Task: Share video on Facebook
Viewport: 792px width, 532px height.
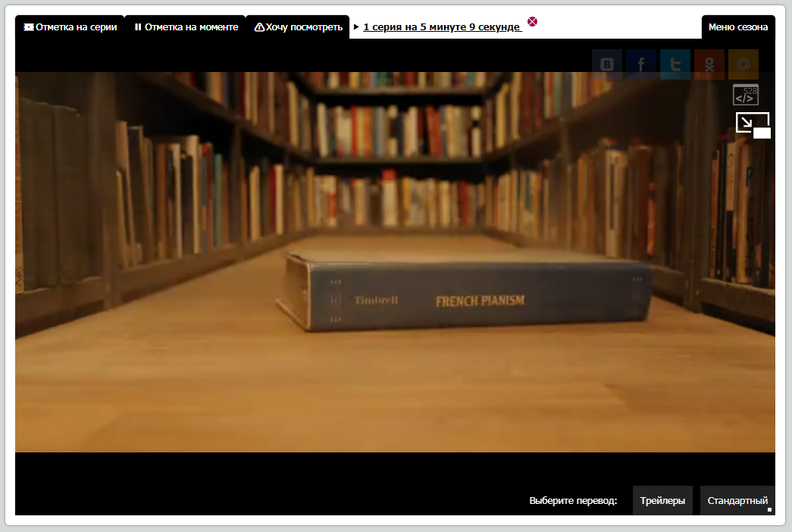Action: [x=641, y=64]
